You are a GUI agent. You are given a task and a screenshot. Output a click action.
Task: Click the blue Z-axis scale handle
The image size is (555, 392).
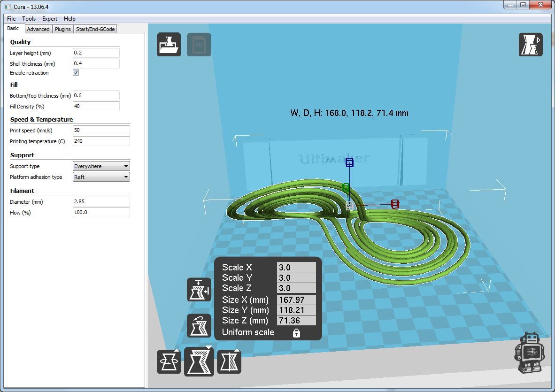[349, 162]
